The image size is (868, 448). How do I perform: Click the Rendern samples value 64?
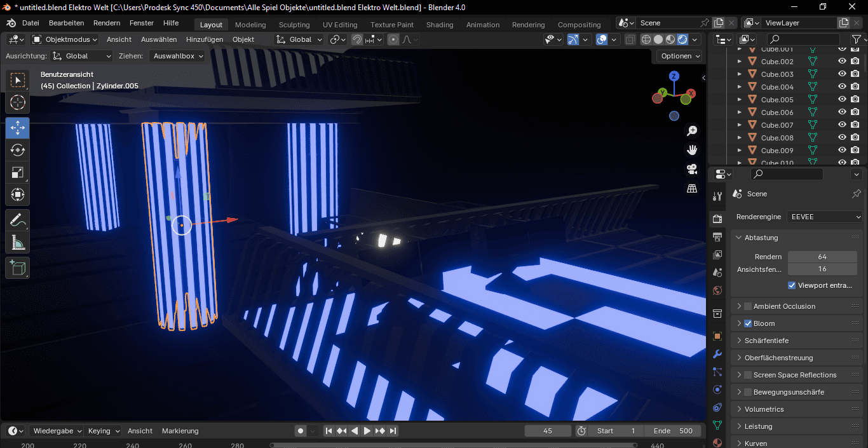click(822, 257)
